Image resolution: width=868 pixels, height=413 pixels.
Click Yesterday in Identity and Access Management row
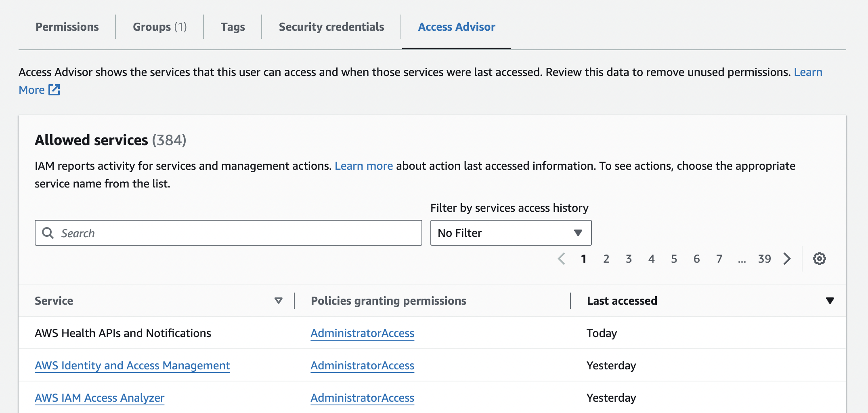(611, 365)
